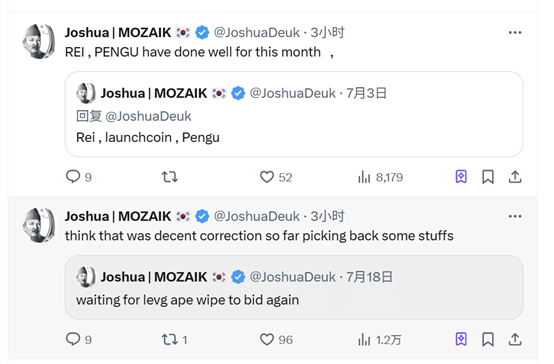Viewport: 554px width, 364px height.
Task: Retweet the post with 1 retweet
Action: pyautogui.click(x=175, y=340)
